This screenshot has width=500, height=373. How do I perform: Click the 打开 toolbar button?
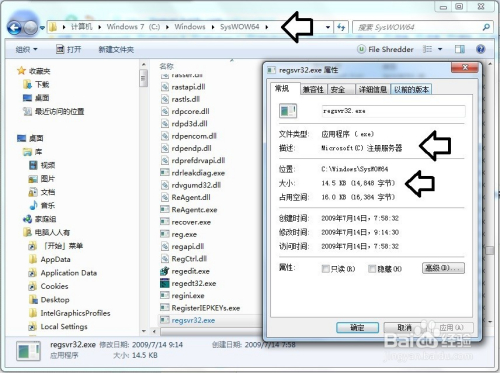[68, 50]
